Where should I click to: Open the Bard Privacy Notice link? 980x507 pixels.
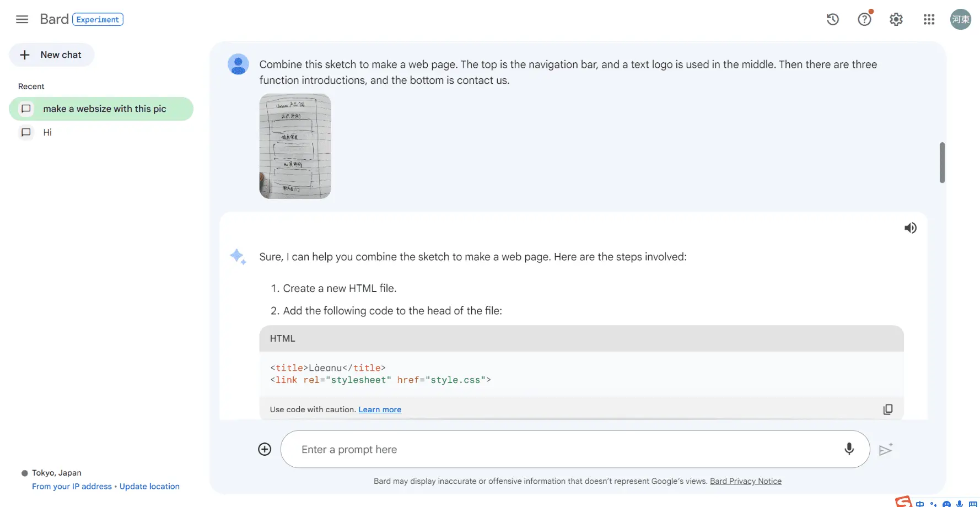pyautogui.click(x=745, y=481)
